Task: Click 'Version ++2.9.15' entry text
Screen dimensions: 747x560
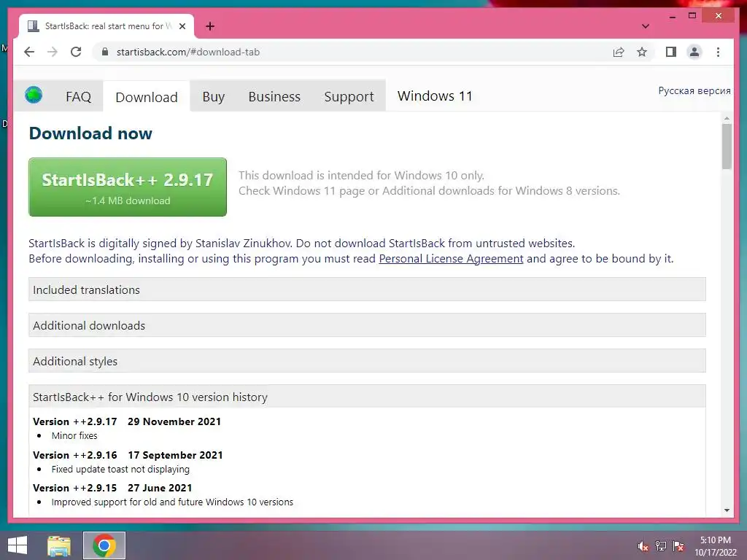Action: 75,488
